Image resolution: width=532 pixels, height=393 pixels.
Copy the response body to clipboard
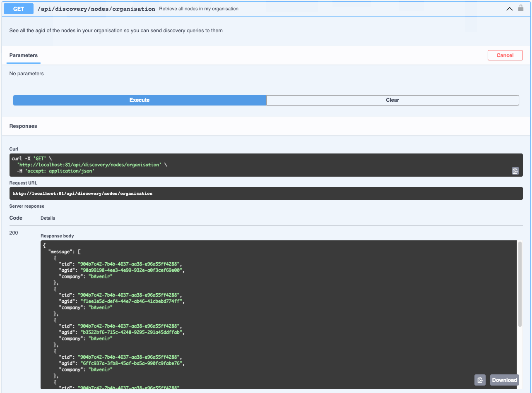point(480,380)
